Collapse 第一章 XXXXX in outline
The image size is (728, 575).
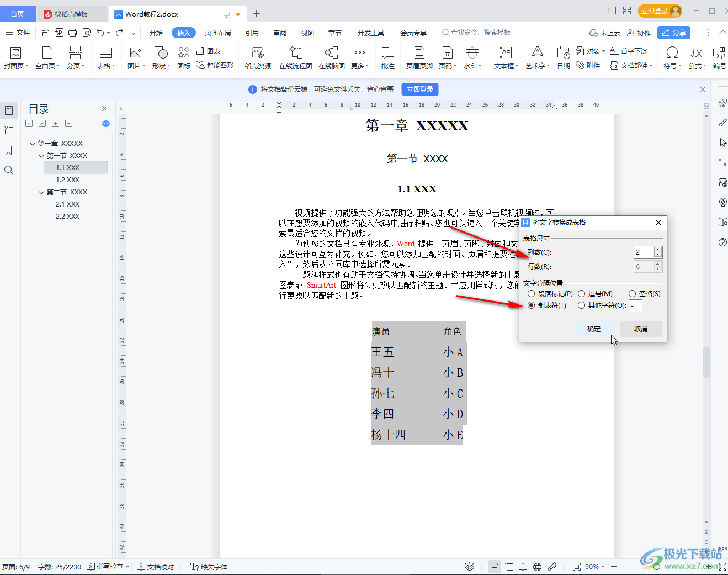pos(33,144)
